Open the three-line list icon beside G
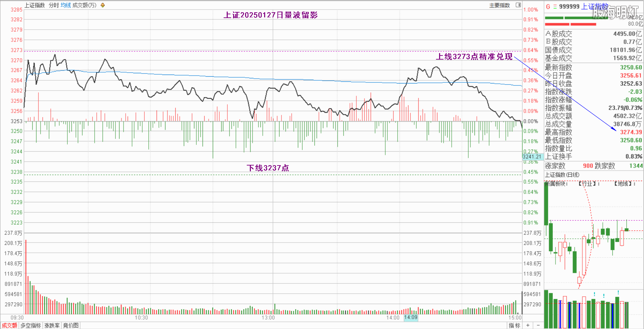The height and width of the screenshot is (329, 644). tap(555, 6)
